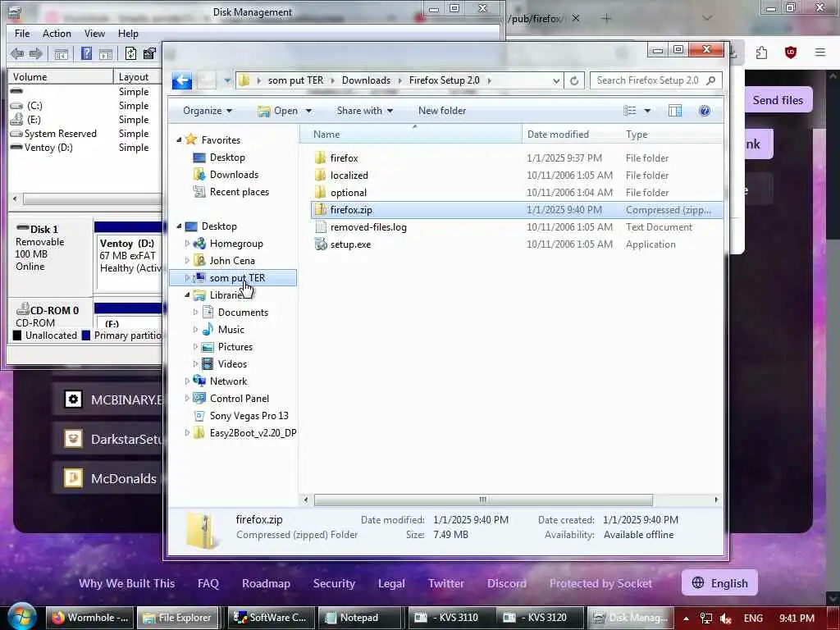Click the removed-files.log document icon
Viewport: 840px width, 630px height.
pyautogui.click(x=321, y=227)
